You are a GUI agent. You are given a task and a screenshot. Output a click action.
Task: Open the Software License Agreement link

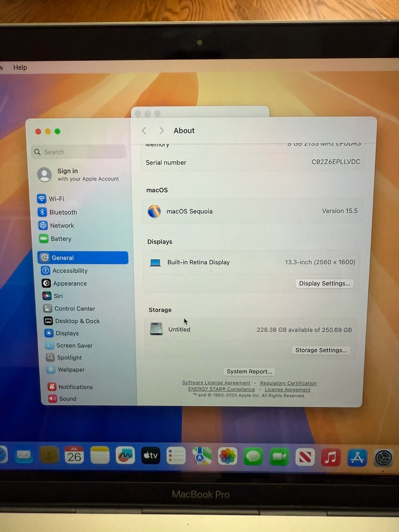coord(216,383)
